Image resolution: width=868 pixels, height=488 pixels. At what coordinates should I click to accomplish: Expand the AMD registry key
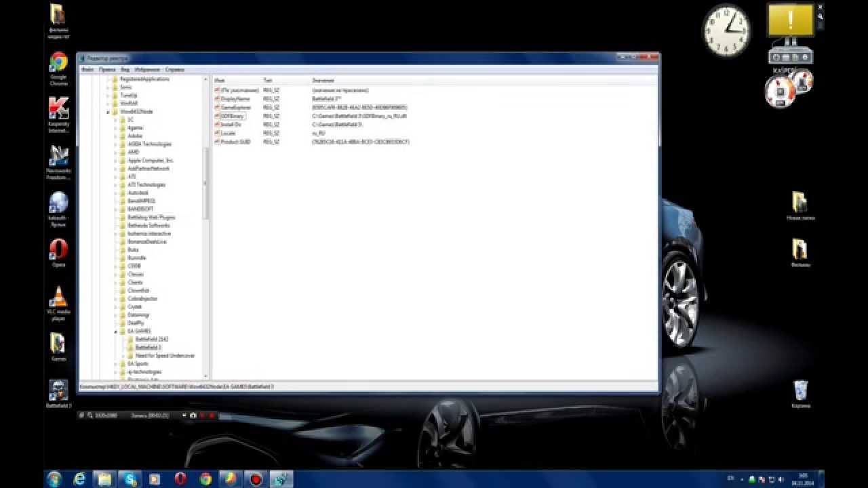tap(116, 152)
